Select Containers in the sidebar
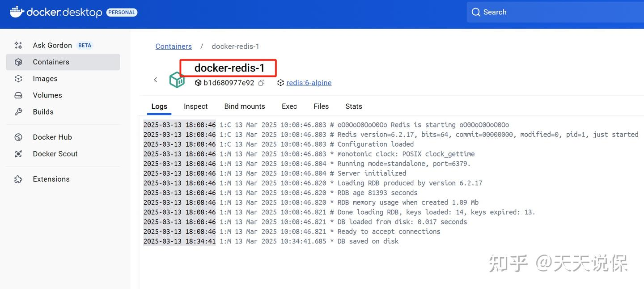The height and width of the screenshot is (289, 644). (51, 62)
